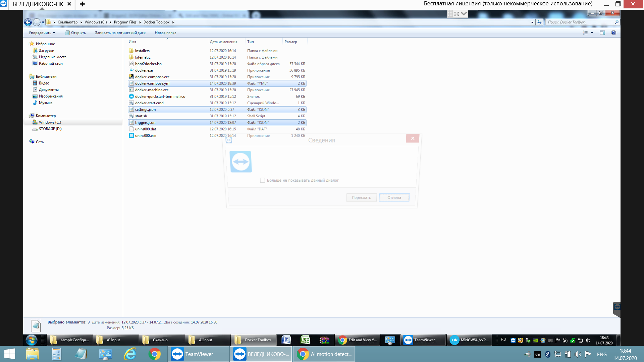Open remote Edit and View Chrome taskbar item

coord(358,340)
